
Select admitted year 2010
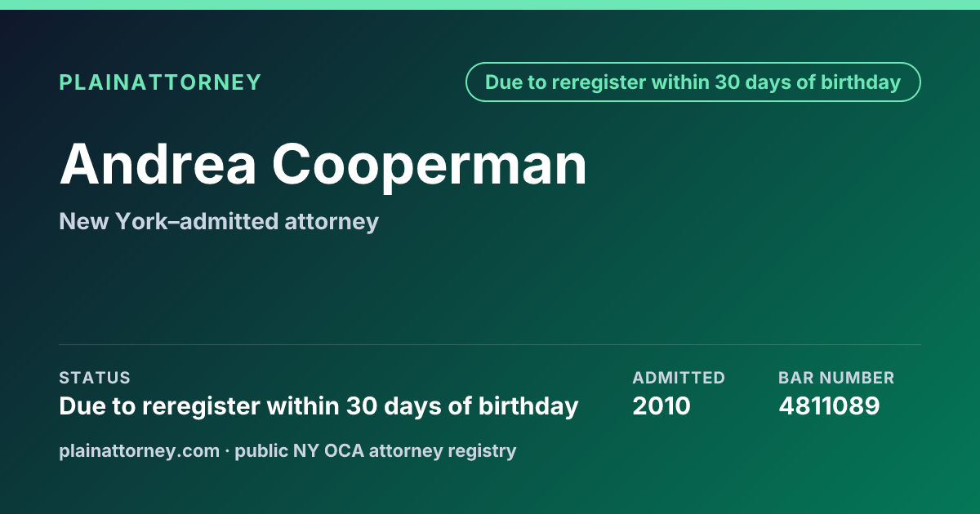(661, 406)
